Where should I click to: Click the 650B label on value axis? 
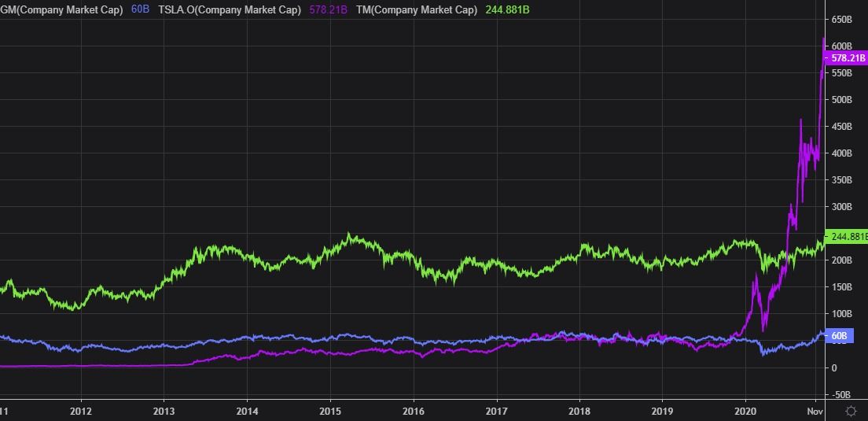pyautogui.click(x=843, y=19)
